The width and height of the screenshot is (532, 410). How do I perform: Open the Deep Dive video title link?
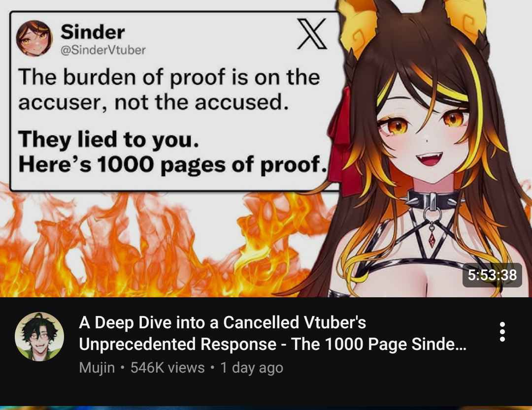click(273, 333)
